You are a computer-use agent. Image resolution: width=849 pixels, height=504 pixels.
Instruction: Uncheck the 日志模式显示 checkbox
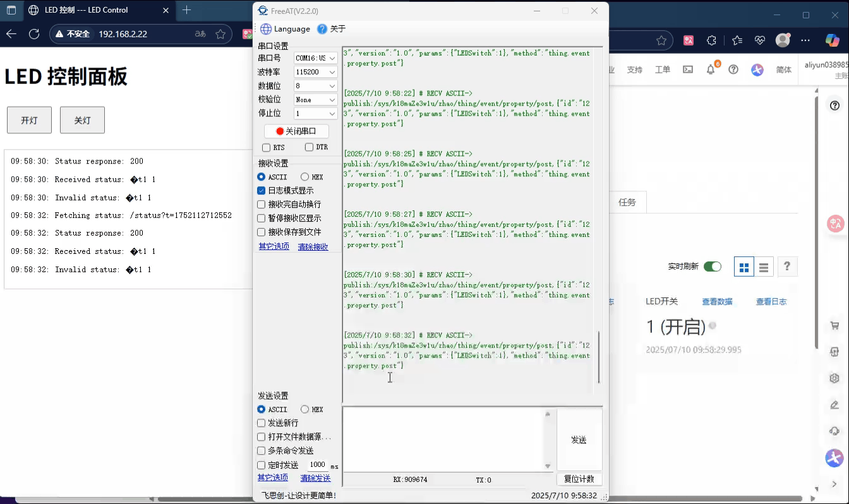pyautogui.click(x=262, y=191)
